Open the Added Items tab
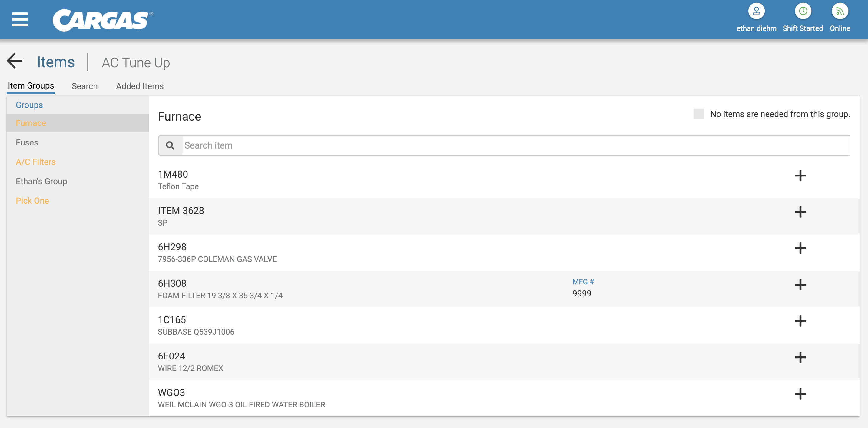Image resolution: width=868 pixels, height=428 pixels. pos(140,86)
